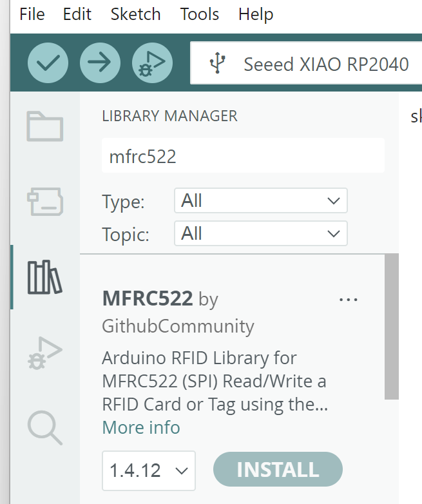The width and height of the screenshot is (422, 504).
Task: Open the Sketchbook folder sidebar icon
Action: click(44, 126)
